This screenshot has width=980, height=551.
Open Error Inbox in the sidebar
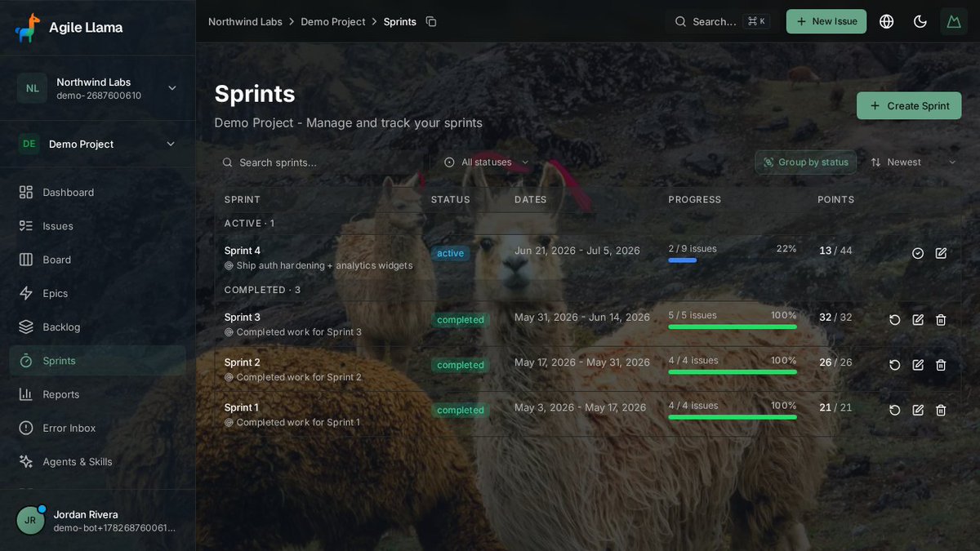click(97, 428)
